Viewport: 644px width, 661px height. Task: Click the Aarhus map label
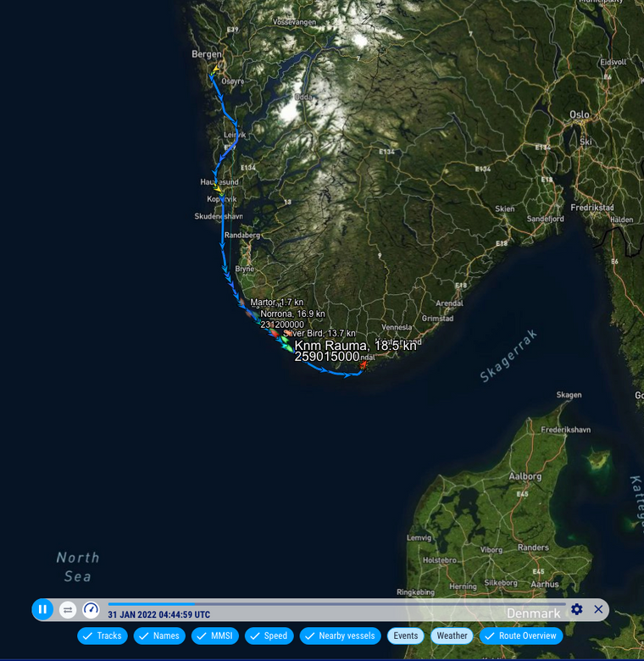coord(545,584)
